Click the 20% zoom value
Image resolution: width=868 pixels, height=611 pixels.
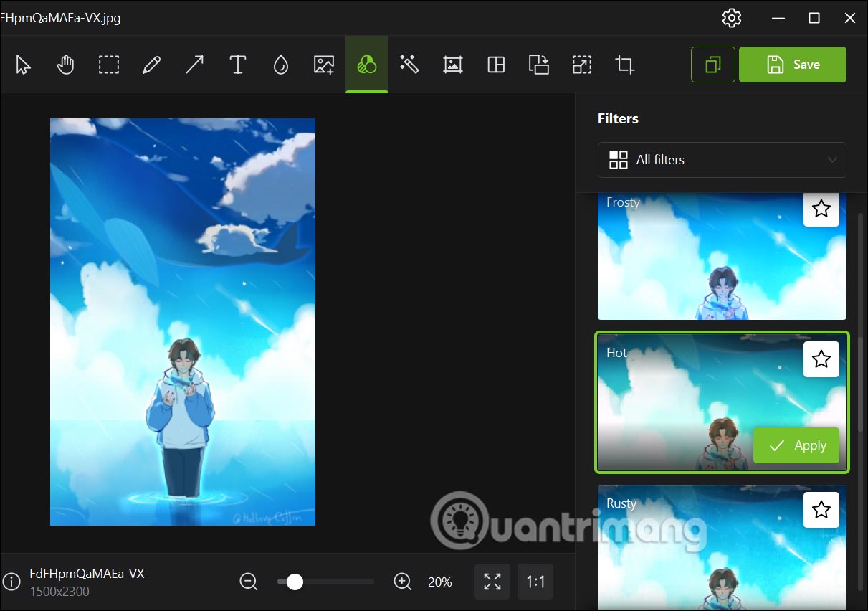click(x=440, y=582)
